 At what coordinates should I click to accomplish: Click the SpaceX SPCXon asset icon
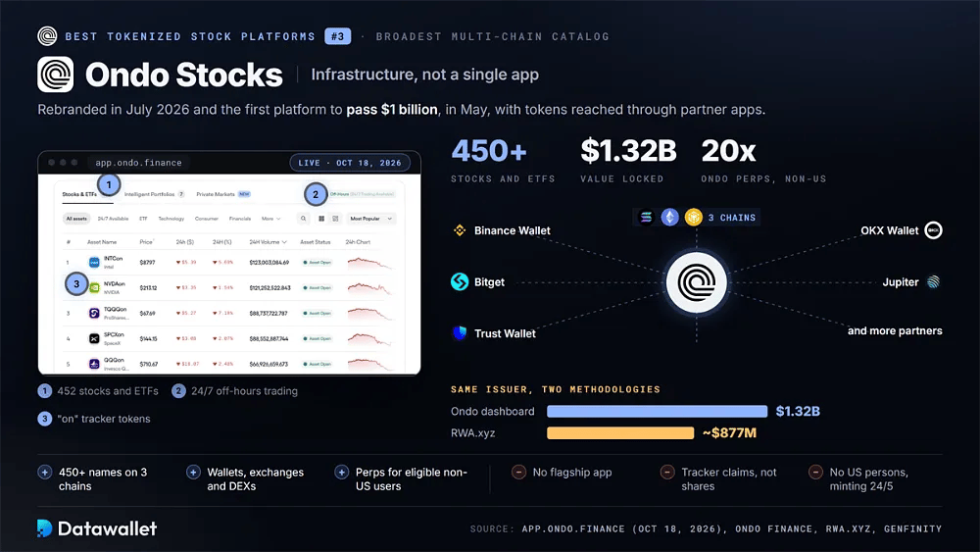[x=94, y=338]
